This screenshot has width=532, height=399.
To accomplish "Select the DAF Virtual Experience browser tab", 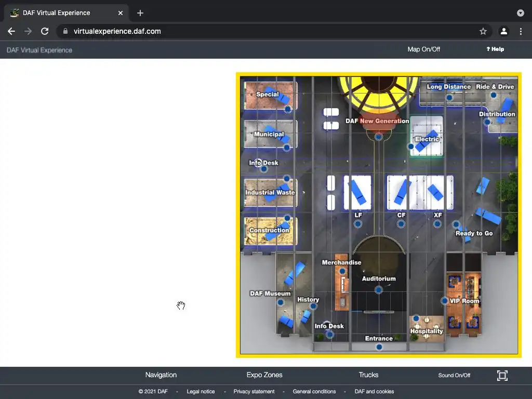I will (66, 13).
